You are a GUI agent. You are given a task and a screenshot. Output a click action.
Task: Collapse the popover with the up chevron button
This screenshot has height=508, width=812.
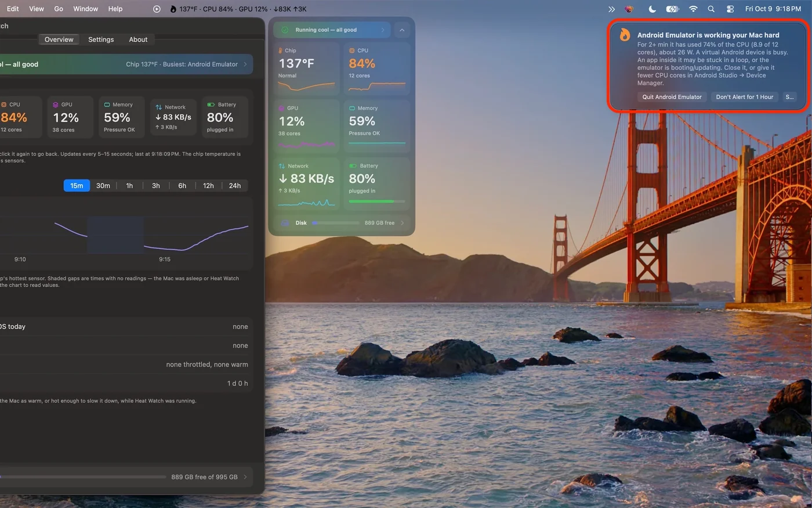tap(402, 30)
